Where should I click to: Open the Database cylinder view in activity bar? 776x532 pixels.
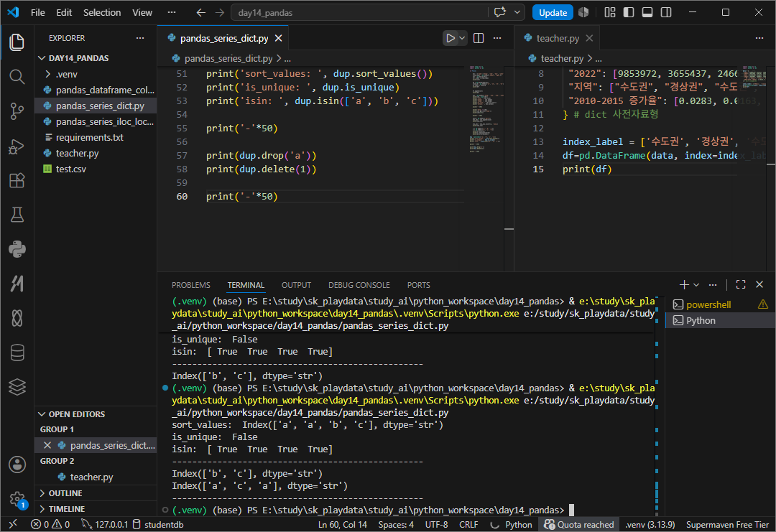[17, 353]
